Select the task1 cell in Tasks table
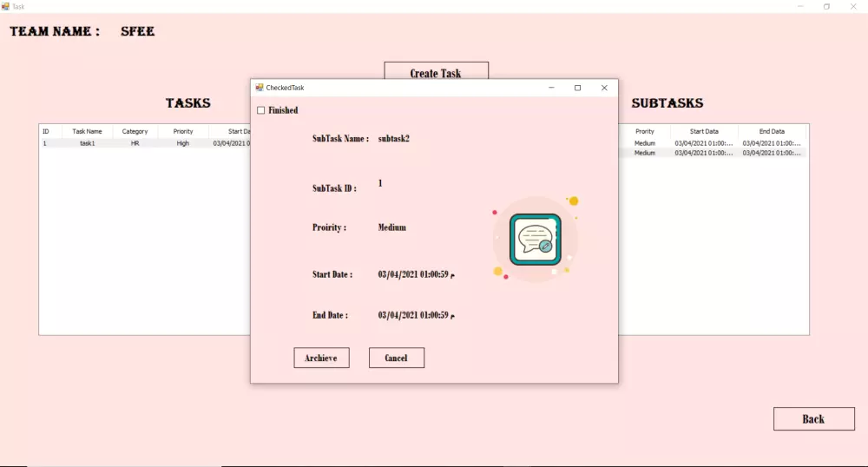The width and height of the screenshot is (868, 467). click(x=87, y=143)
